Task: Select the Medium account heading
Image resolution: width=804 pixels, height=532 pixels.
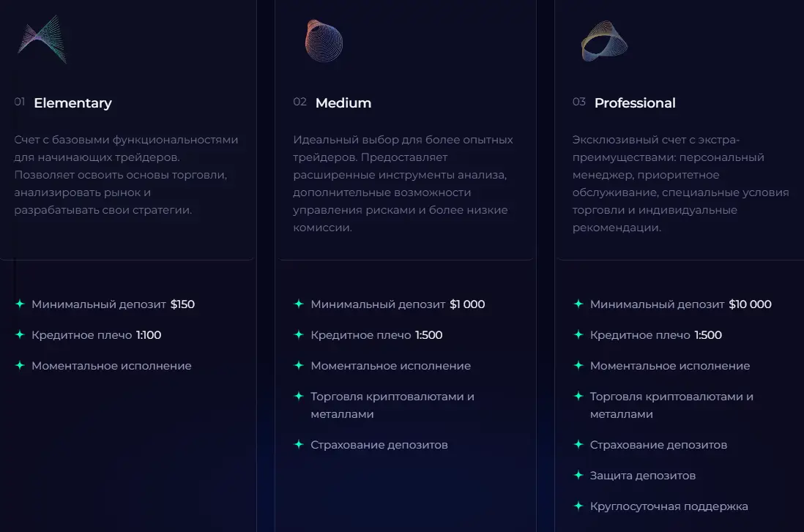Action: pos(343,103)
